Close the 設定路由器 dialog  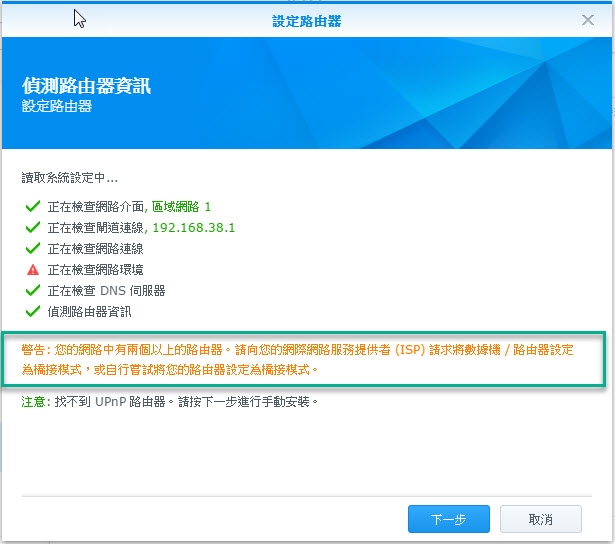[588, 20]
